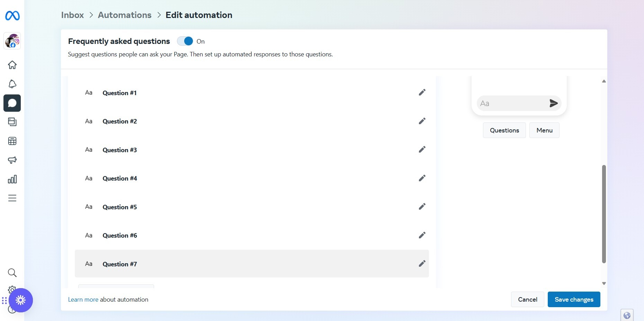The image size is (644, 321).
Task: Click Save changes
Action: coord(574,299)
